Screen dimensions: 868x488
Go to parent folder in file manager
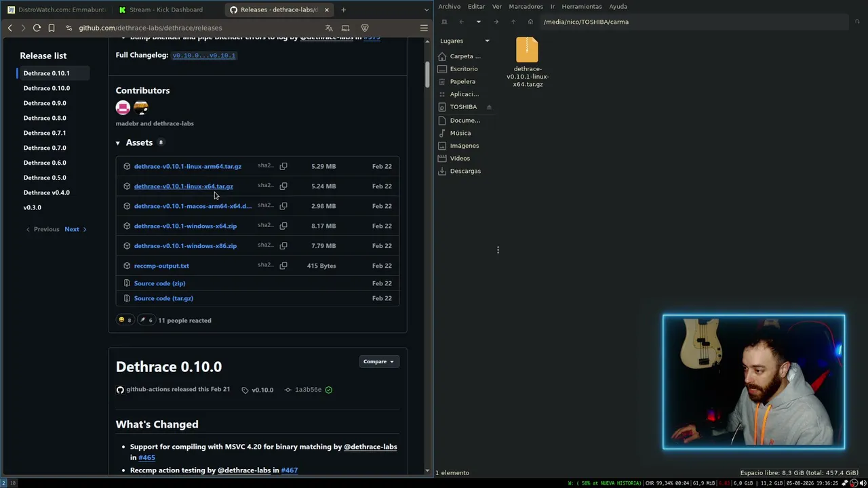point(513,22)
